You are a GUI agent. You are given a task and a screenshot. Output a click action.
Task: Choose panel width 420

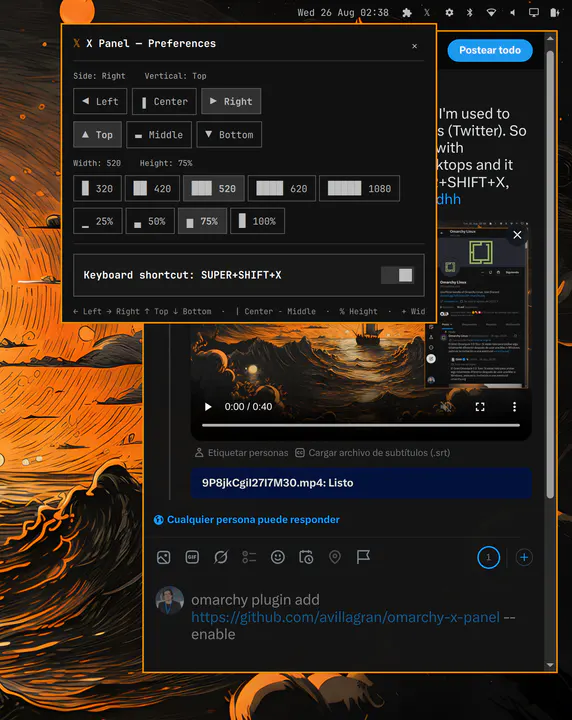(152, 188)
